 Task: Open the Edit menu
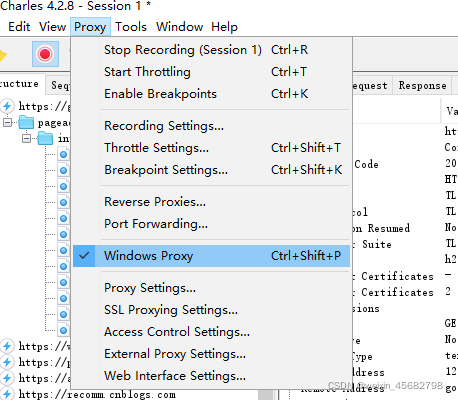(x=19, y=27)
